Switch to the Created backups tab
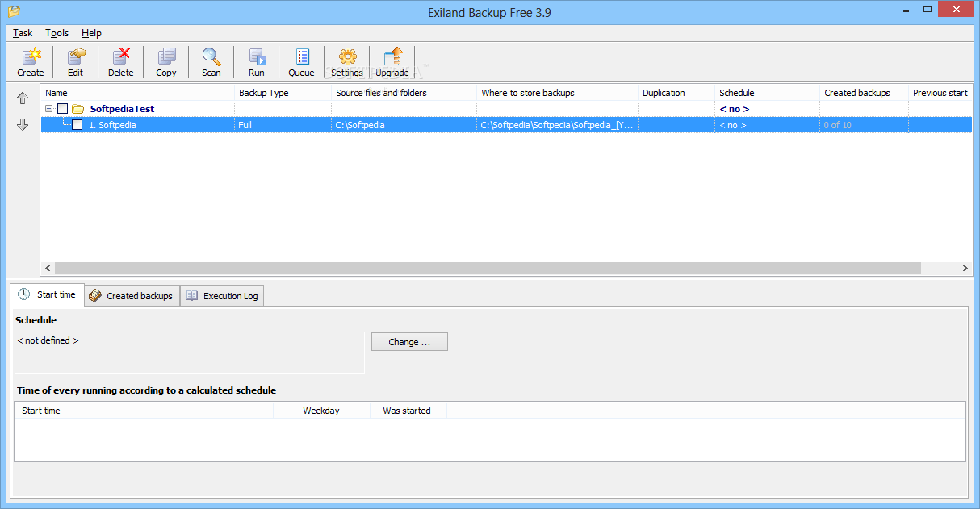This screenshot has width=980, height=509. [131, 296]
